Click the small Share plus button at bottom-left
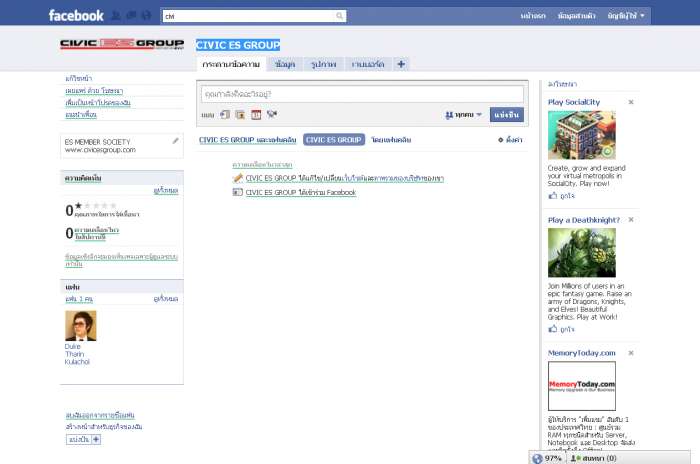 [x=83, y=439]
